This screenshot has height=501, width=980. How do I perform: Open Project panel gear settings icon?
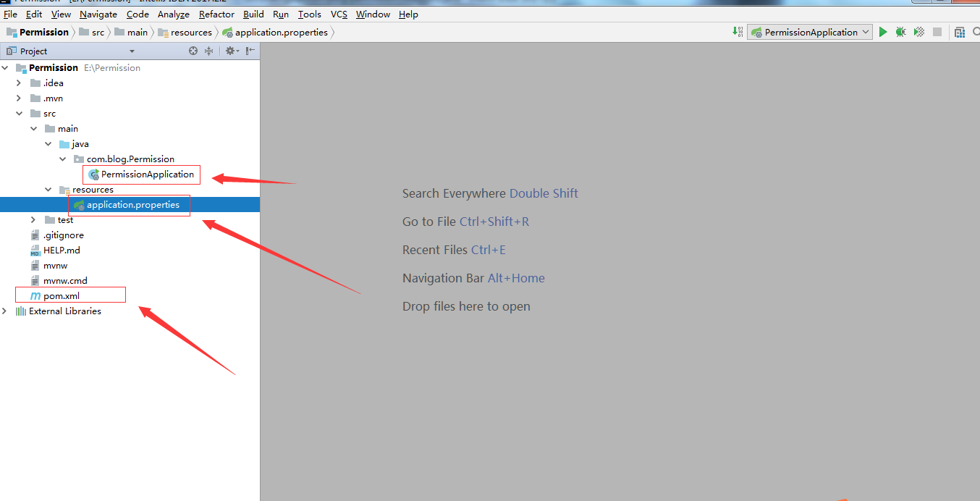[x=231, y=51]
